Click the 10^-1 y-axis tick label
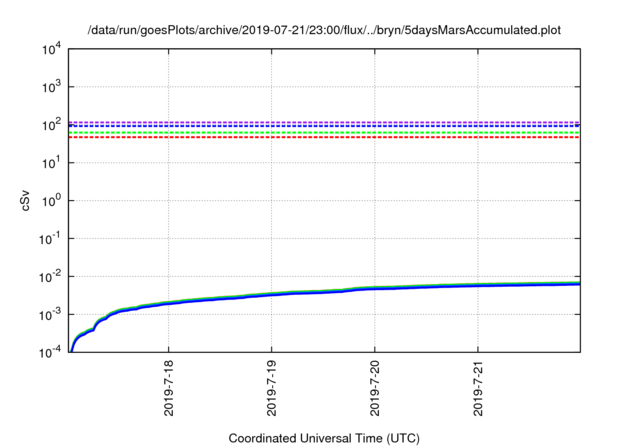The width and height of the screenshot is (640, 448). (51, 239)
